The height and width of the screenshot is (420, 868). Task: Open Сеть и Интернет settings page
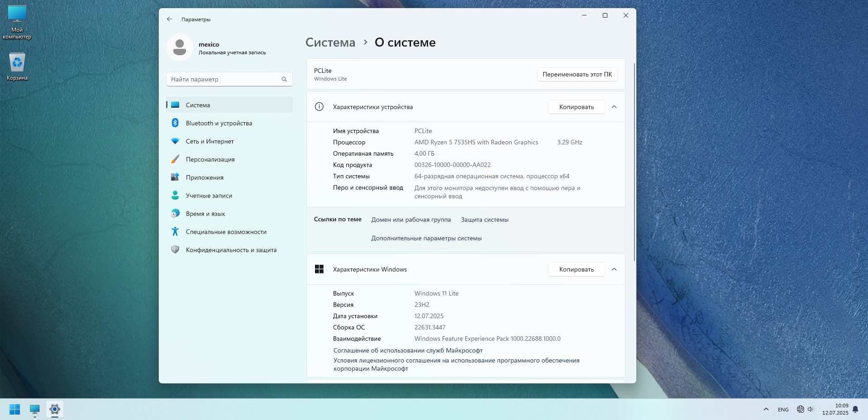(x=229, y=141)
